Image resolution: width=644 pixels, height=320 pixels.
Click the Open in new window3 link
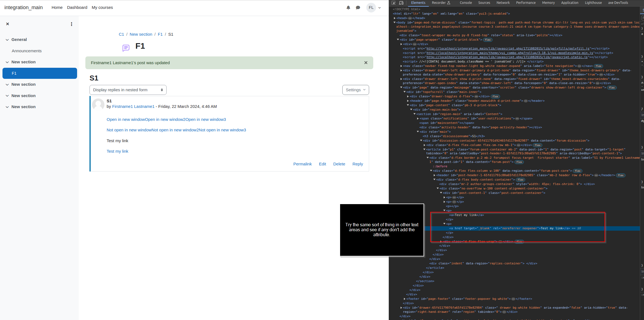pos(205,119)
